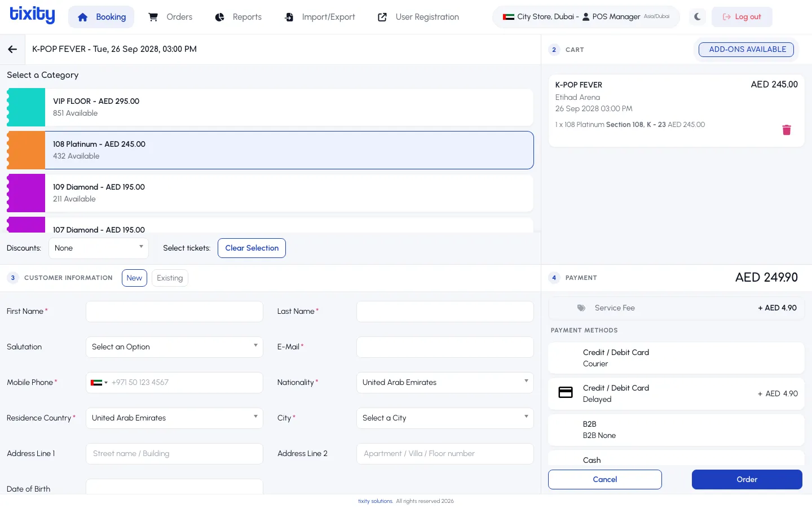
Task: Click the Address Line 1 field
Action: click(x=174, y=454)
